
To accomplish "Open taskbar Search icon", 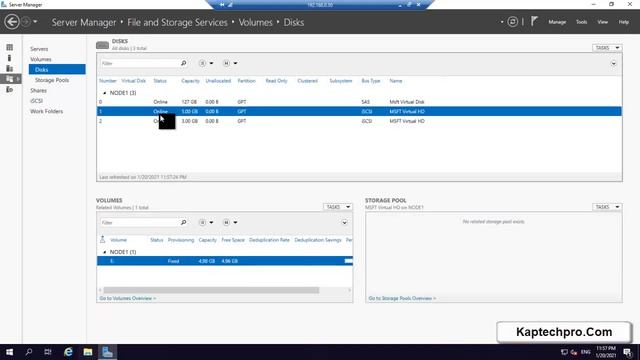I will [x=29, y=352].
